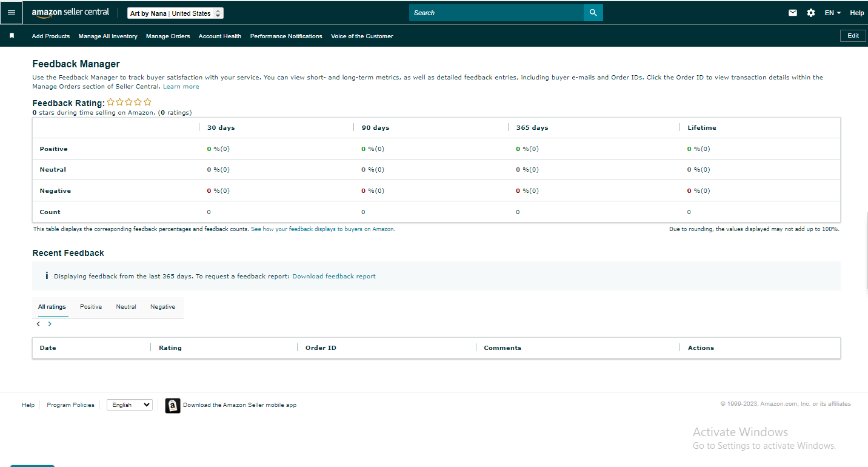Viewport: 868px width, 467px height.
Task: Open the Art by Nana store selector
Action: [x=176, y=13]
